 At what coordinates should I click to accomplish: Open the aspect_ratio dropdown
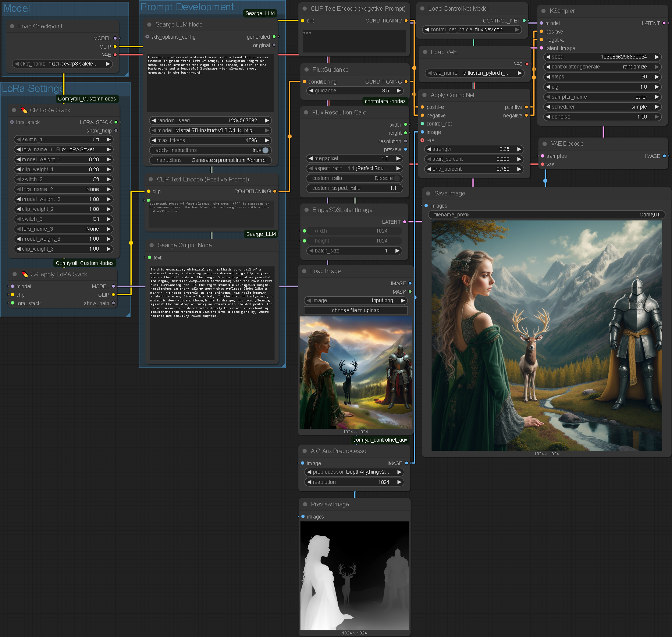(355, 168)
